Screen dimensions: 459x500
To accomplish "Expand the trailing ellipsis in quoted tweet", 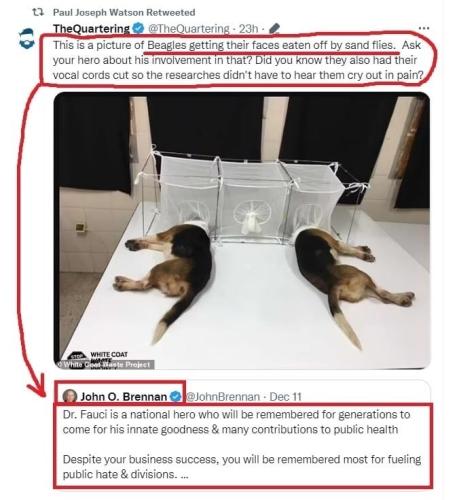I will tap(184, 475).
